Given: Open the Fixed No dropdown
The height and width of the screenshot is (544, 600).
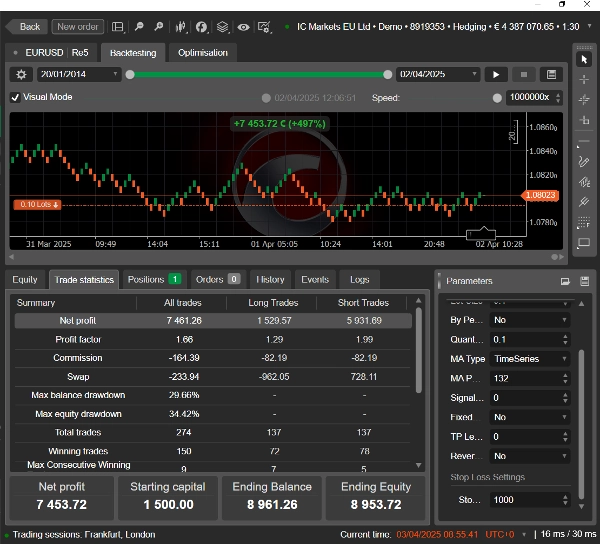Looking at the screenshot, I should pos(530,417).
